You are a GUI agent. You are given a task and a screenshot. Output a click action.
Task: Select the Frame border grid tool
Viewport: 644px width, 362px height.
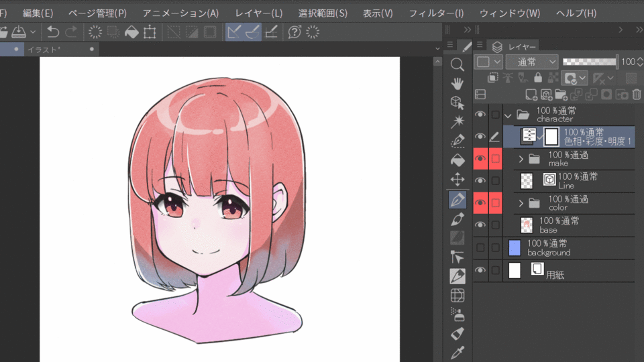click(457, 296)
